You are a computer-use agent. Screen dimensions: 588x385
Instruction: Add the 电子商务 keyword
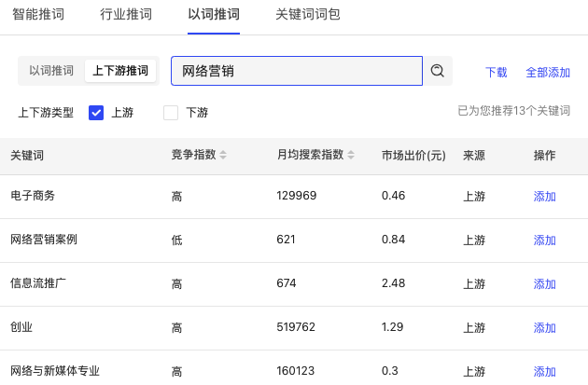point(544,197)
